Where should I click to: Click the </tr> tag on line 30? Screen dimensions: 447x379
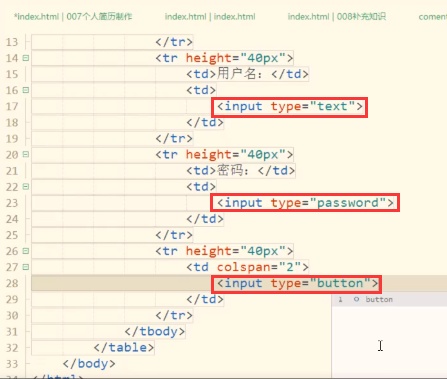(174, 315)
